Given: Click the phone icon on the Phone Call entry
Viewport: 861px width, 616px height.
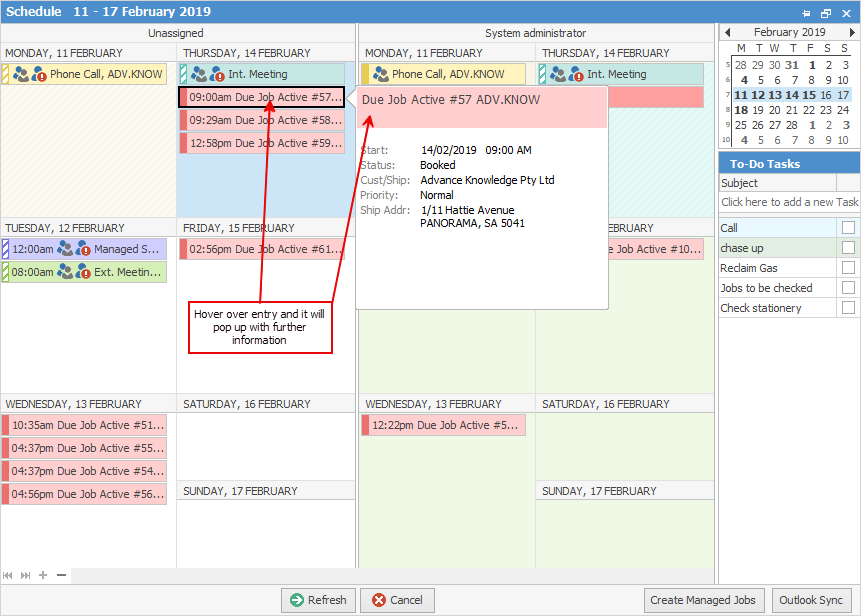Looking at the screenshot, I should pos(19,73).
